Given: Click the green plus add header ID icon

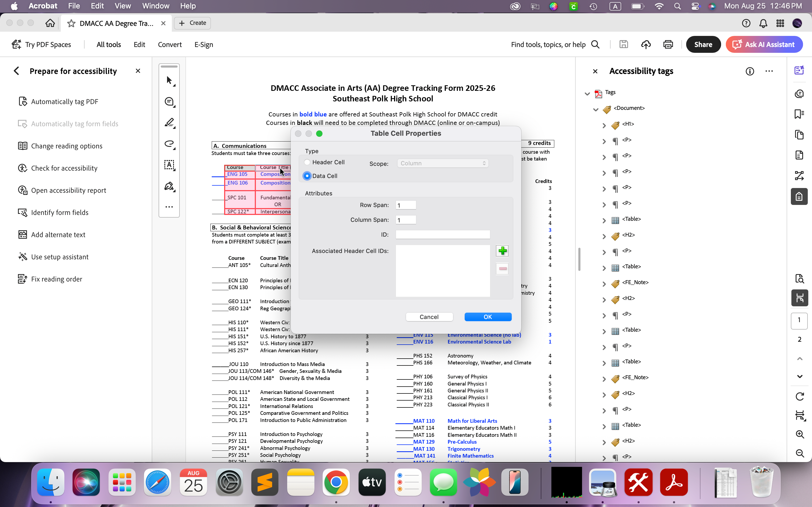Looking at the screenshot, I should [x=502, y=251].
